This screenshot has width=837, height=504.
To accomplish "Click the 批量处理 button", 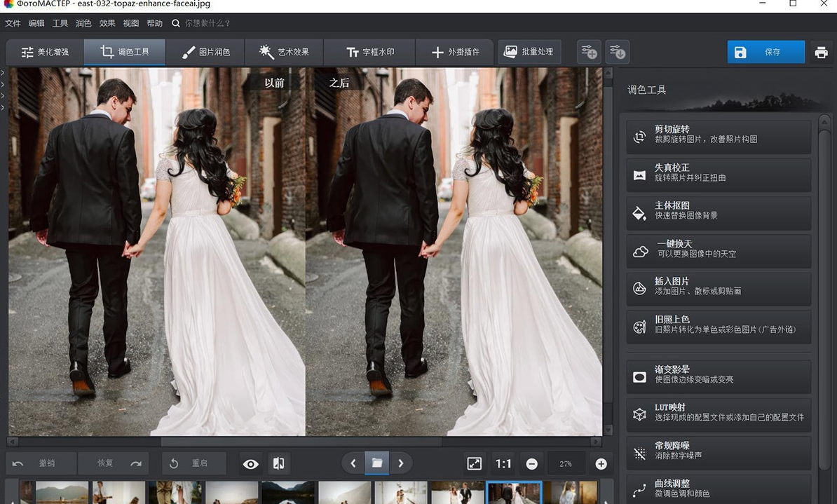I will [x=529, y=52].
